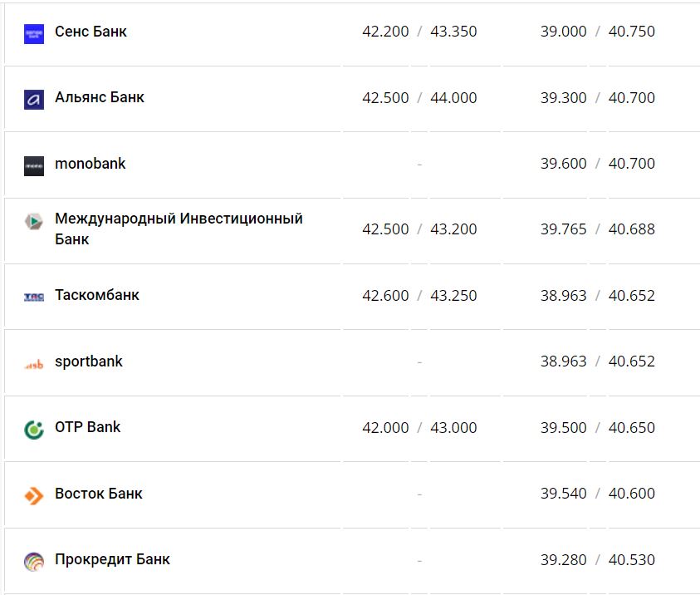The width and height of the screenshot is (700, 595).
Task: Open the Альянс Банк link
Action: (x=100, y=97)
